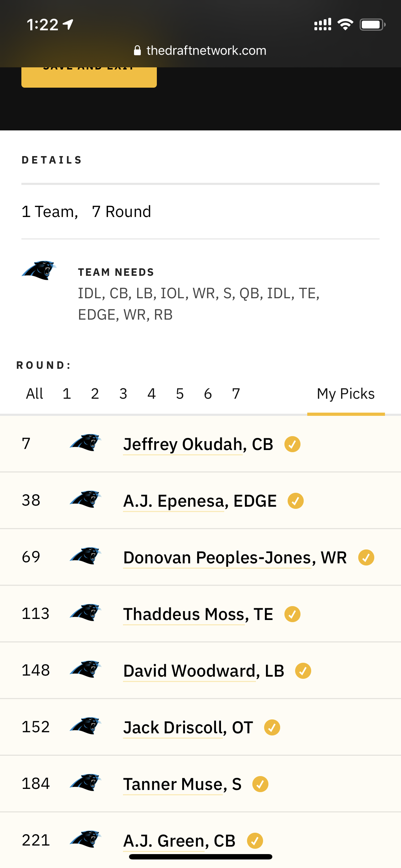The height and width of the screenshot is (868, 401).
Task: Filter picks to round 7
Action: click(x=236, y=394)
